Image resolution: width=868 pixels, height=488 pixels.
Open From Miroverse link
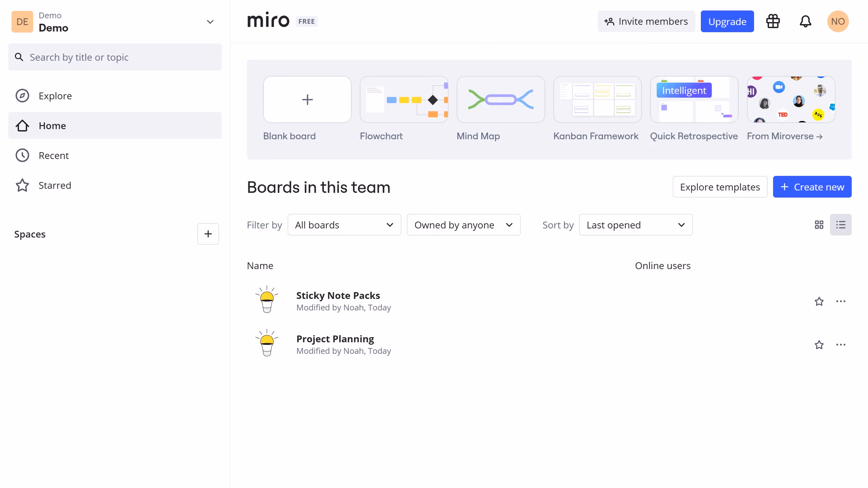pos(785,136)
